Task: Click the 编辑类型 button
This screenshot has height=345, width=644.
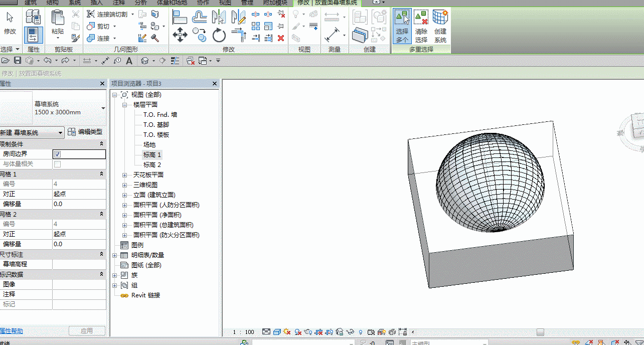Action: coord(86,132)
